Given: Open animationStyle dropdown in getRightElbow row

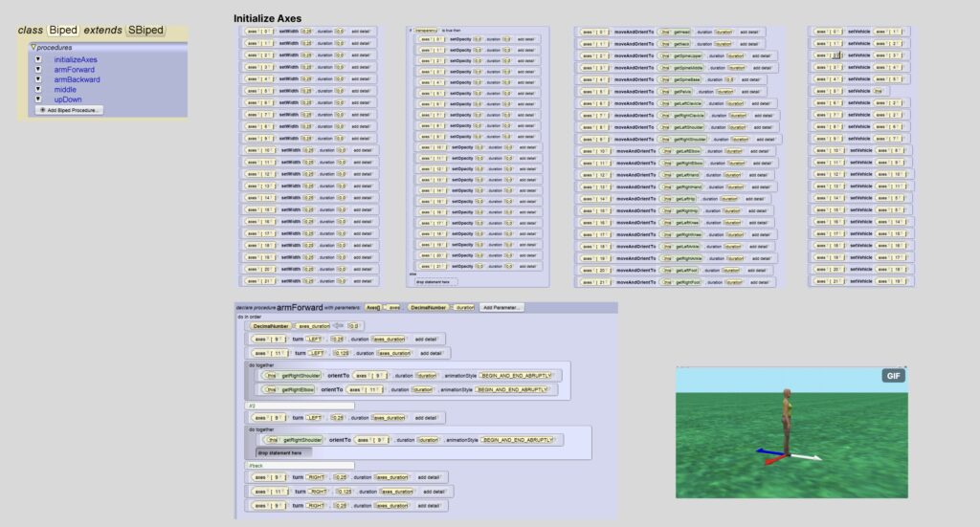Looking at the screenshot, I should pyautogui.click(x=513, y=389).
